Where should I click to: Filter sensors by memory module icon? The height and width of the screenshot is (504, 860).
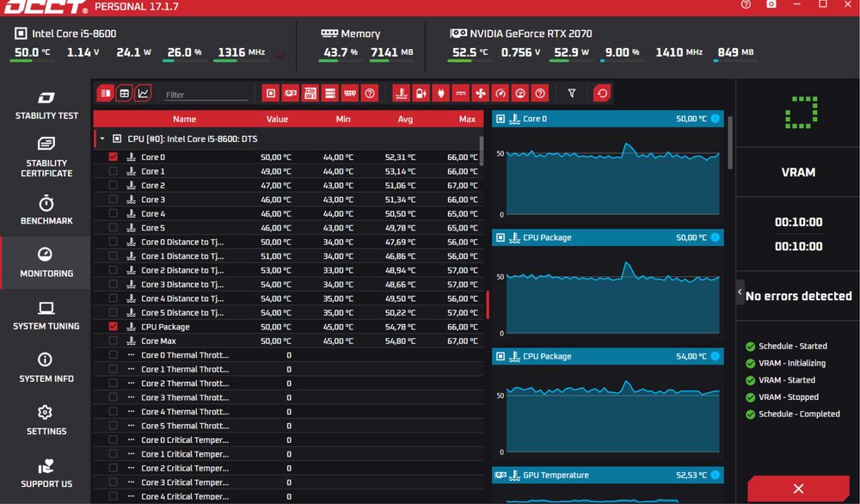(350, 93)
